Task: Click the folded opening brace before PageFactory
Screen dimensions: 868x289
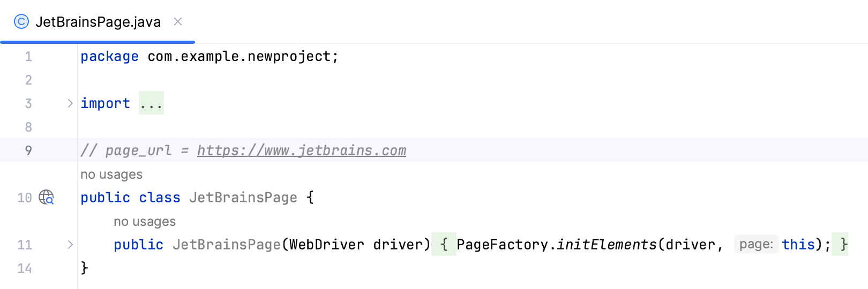Action: pyautogui.click(x=444, y=245)
